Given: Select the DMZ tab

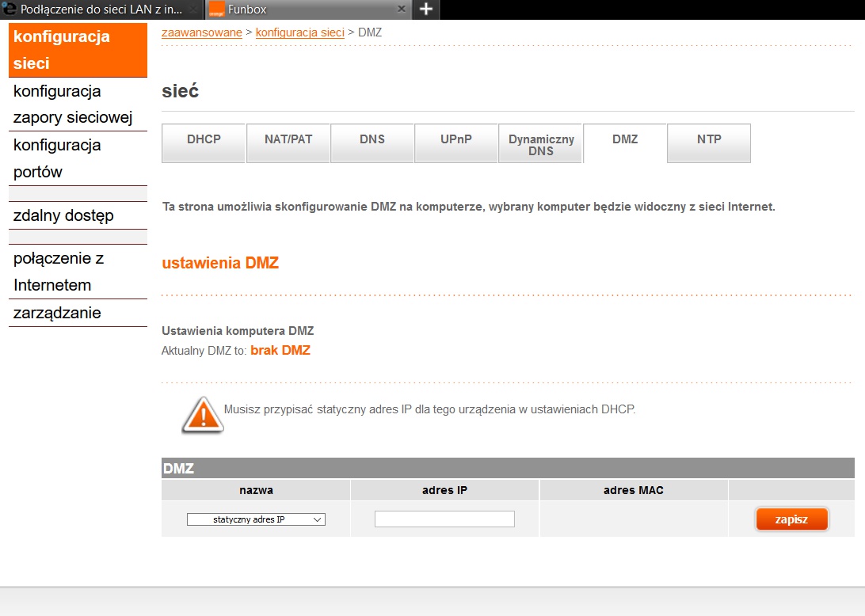Looking at the screenshot, I should click(625, 143).
